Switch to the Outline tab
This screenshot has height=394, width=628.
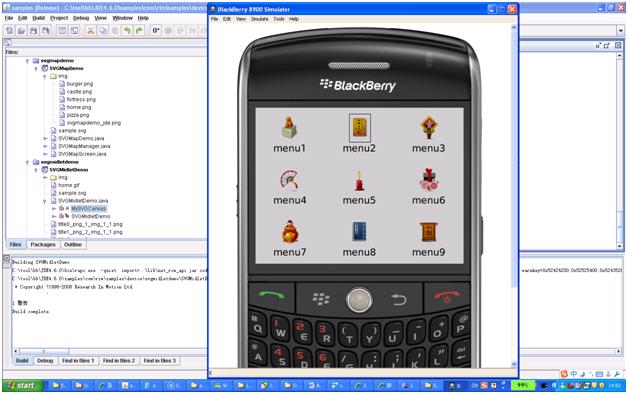[73, 244]
